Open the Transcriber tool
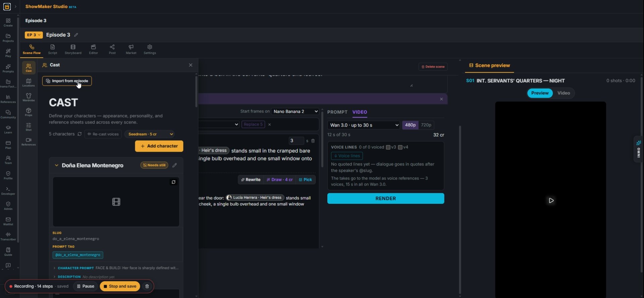 click(8, 237)
